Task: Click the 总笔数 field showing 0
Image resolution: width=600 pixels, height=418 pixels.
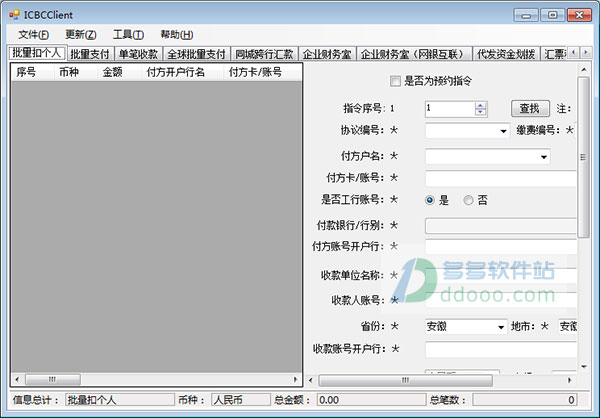Action: (x=525, y=400)
